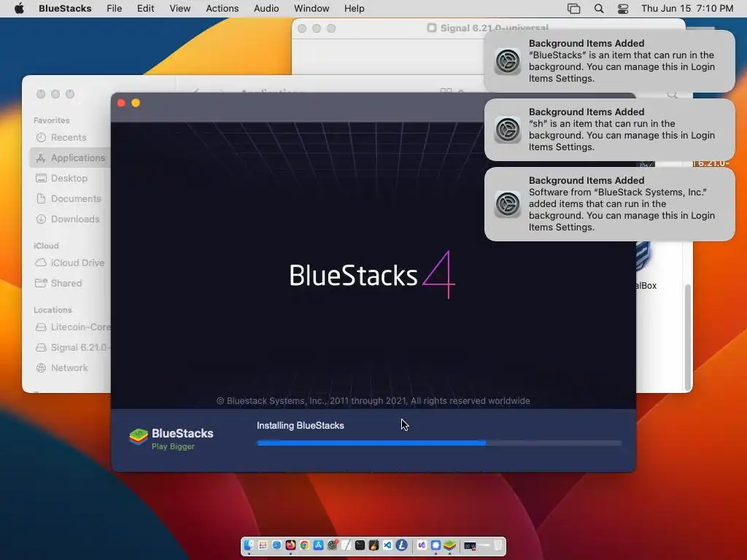This screenshot has height=560, width=747.
Task: Open TextEdit from the Dock
Action: pyautogui.click(x=346, y=545)
